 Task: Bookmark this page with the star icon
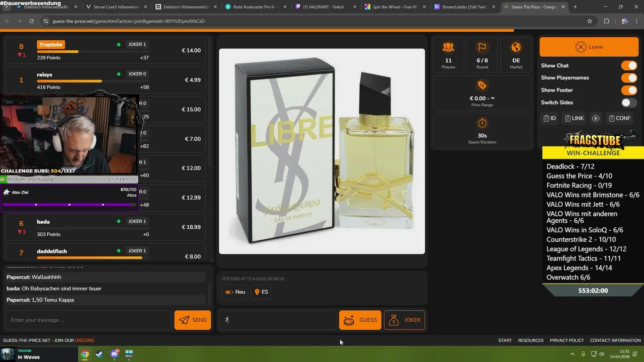click(590, 21)
